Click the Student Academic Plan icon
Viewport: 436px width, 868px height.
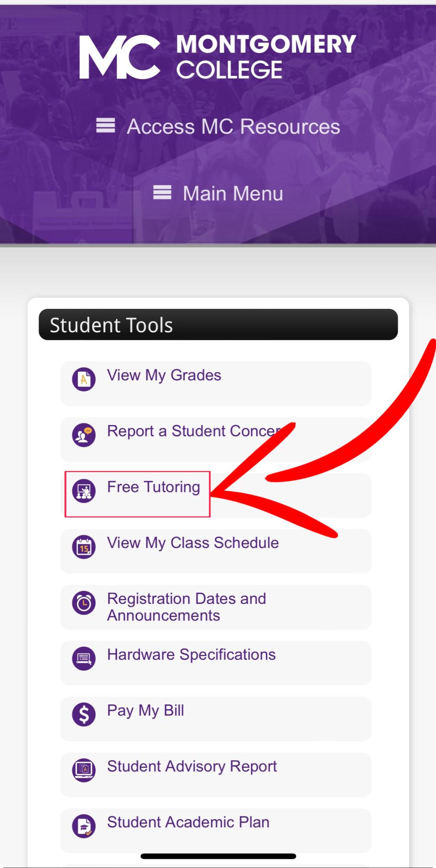[84, 826]
